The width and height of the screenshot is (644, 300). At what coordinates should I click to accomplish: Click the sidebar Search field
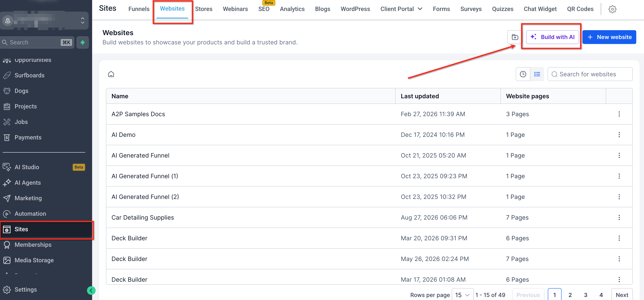[x=37, y=42]
